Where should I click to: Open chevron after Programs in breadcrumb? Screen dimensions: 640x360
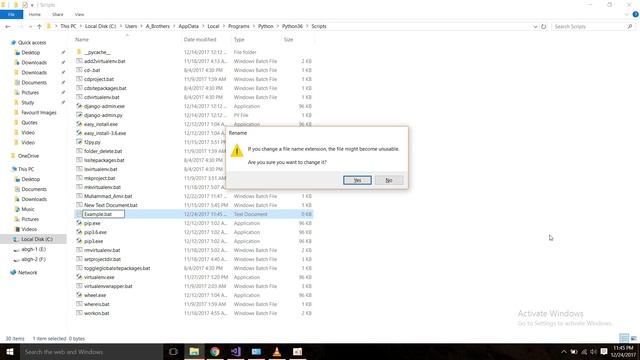coord(253,26)
